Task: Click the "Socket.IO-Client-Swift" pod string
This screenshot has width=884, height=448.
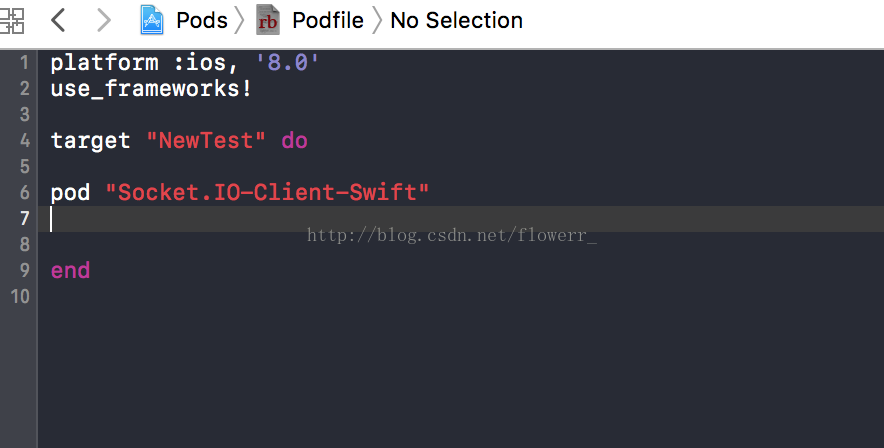Action: pyautogui.click(x=267, y=192)
